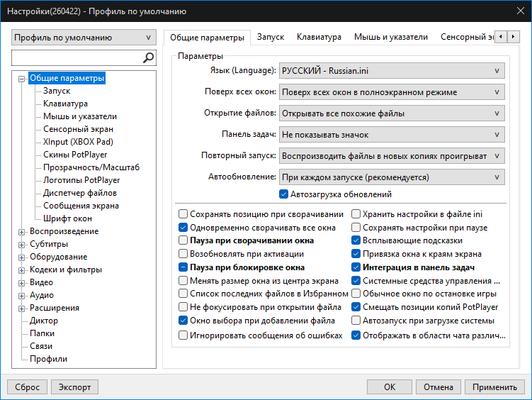Switch to Клавиатура tab

[319, 37]
